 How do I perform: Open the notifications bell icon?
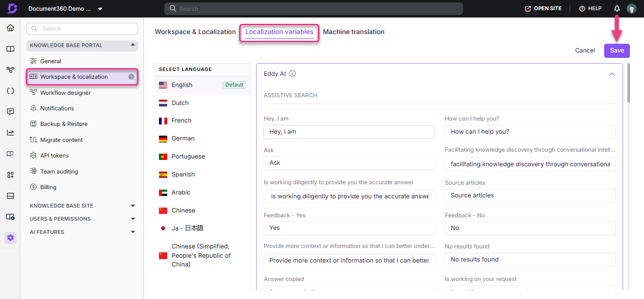click(616, 8)
